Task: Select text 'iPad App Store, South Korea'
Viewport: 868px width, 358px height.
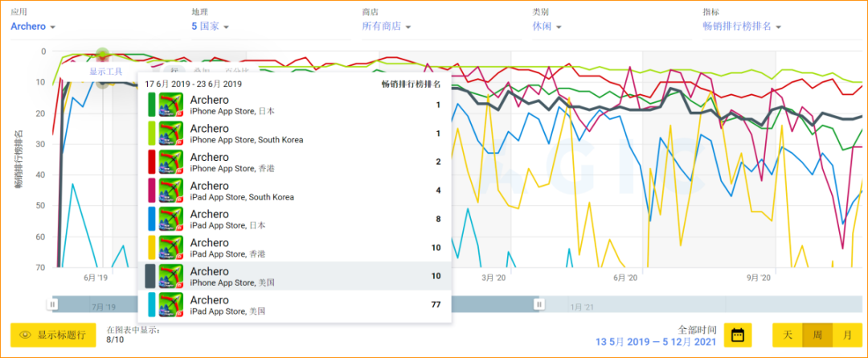Action: (242, 197)
